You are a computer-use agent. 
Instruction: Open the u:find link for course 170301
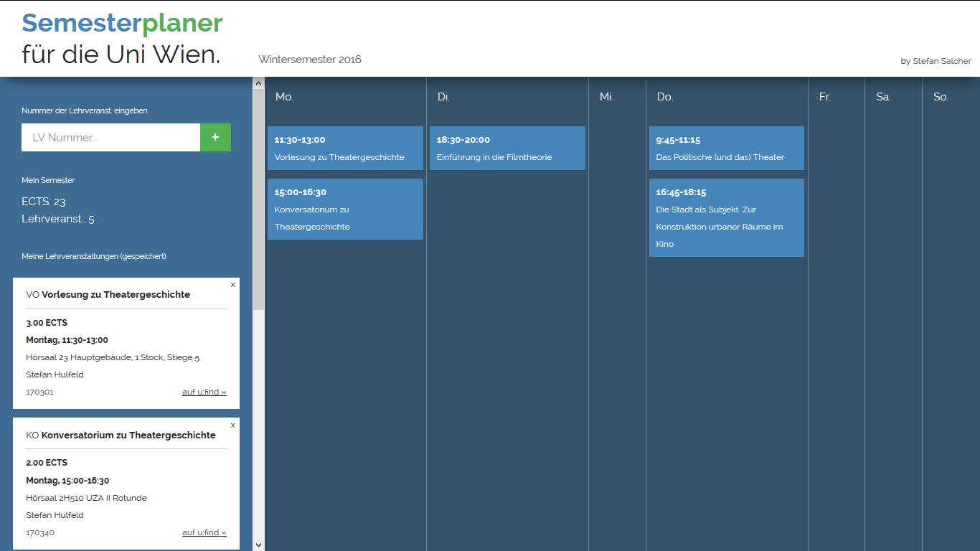click(x=204, y=392)
